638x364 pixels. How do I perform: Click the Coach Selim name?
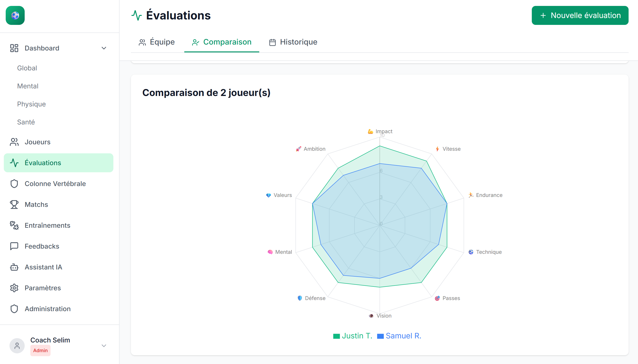50,340
